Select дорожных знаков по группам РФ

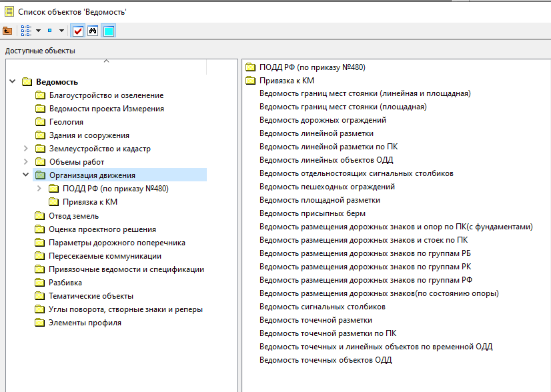366,280
